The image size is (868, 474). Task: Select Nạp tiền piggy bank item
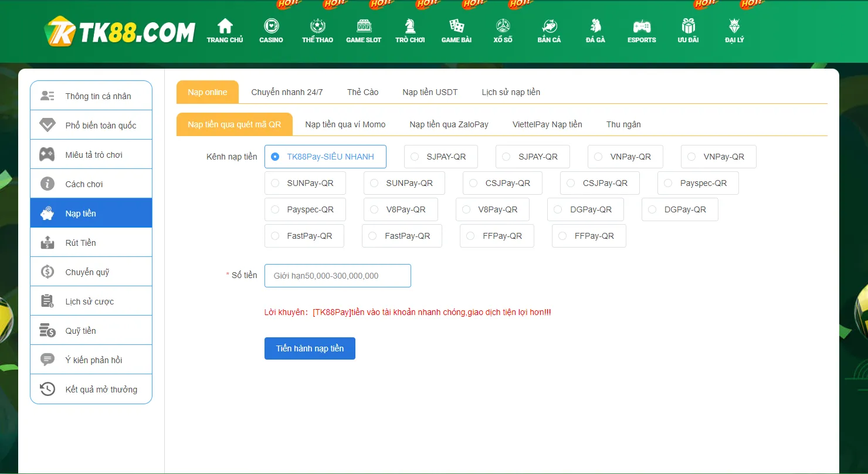pos(91,213)
